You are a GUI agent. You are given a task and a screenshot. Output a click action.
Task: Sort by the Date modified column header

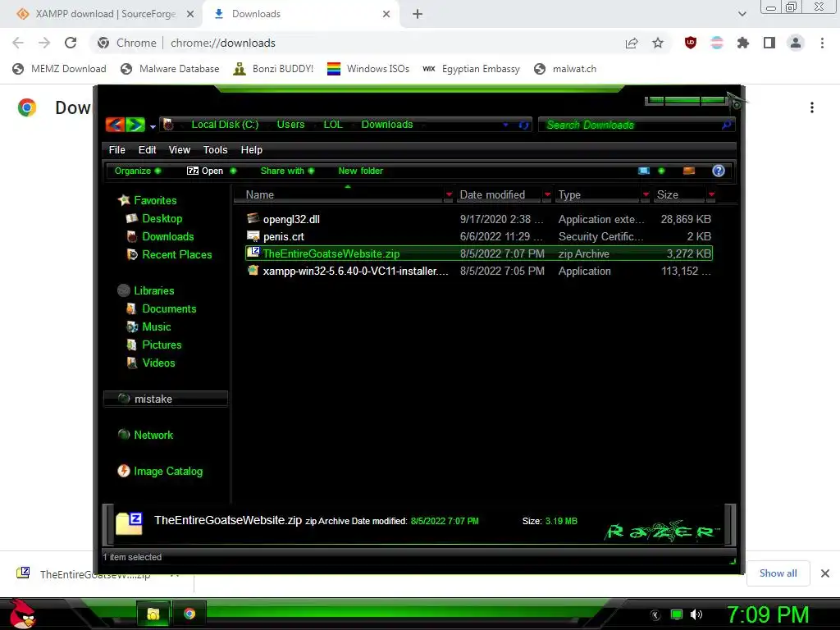(500, 195)
